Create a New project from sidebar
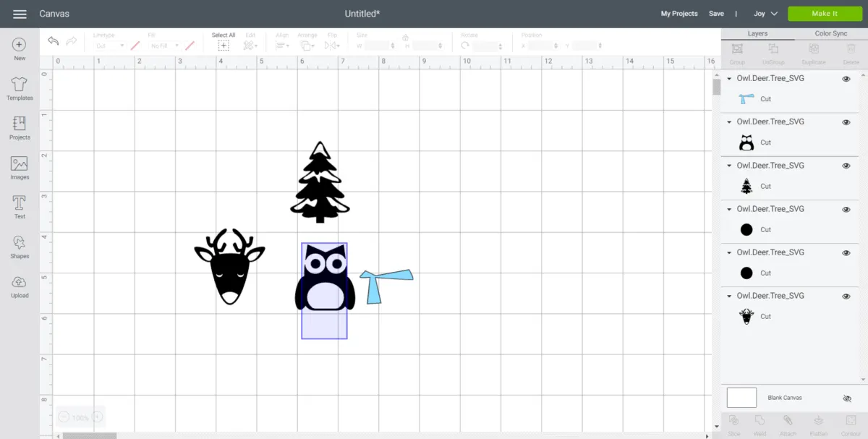This screenshot has width=868, height=439. (x=20, y=49)
